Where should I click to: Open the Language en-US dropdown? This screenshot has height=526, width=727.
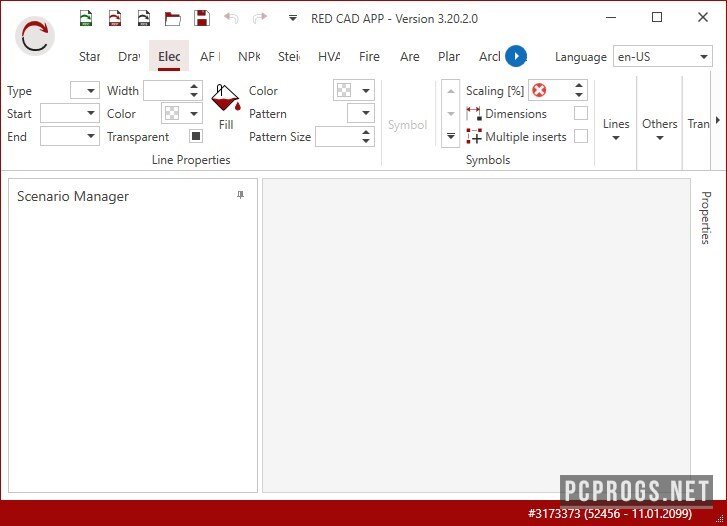coord(663,57)
